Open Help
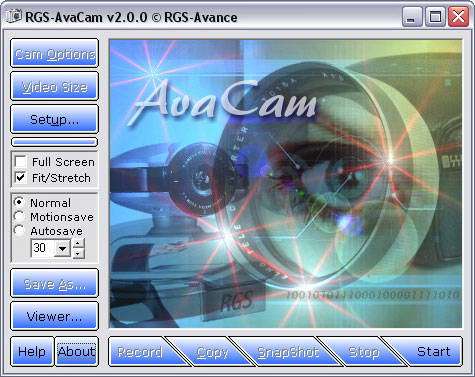Viewport: 475px width, 377px height. point(32,351)
